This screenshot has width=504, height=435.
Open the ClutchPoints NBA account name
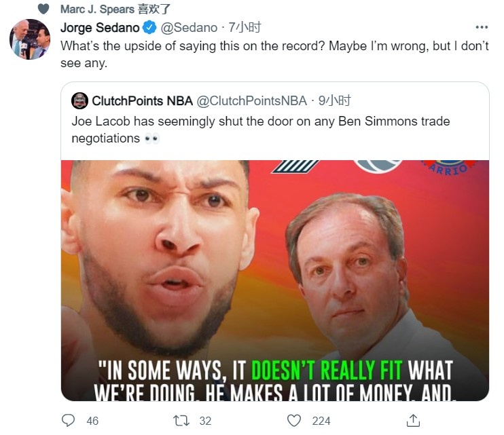pyautogui.click(x=142, y=101)
